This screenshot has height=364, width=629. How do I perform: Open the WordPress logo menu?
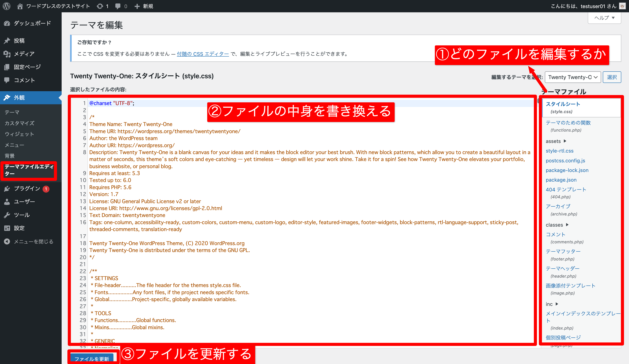point(7,6)
